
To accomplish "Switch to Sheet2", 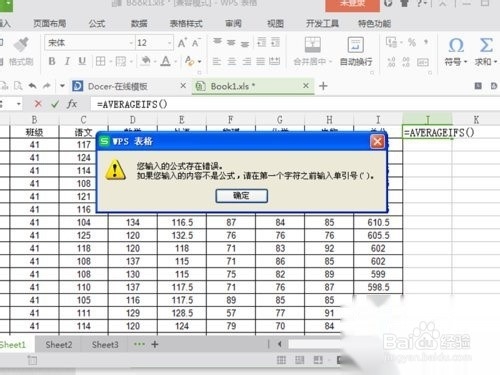I will [59, 345].
